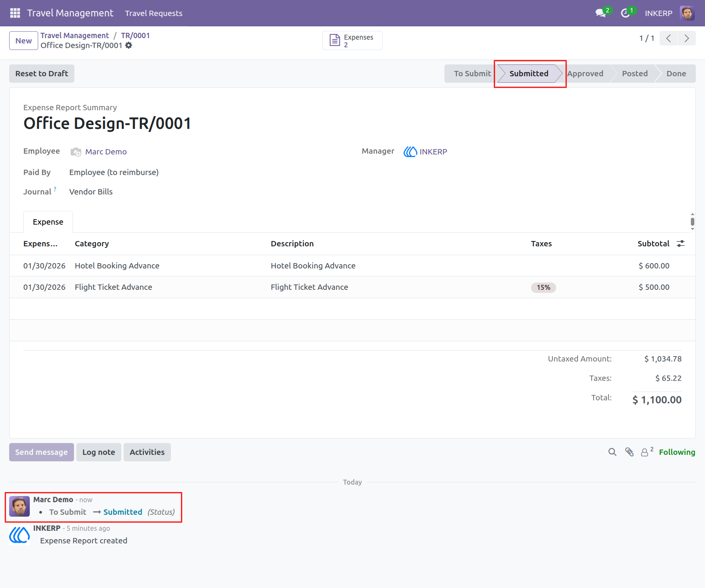The image size is (705, 588).
Task: Open the gear actions menu
Action: point(129,45)
